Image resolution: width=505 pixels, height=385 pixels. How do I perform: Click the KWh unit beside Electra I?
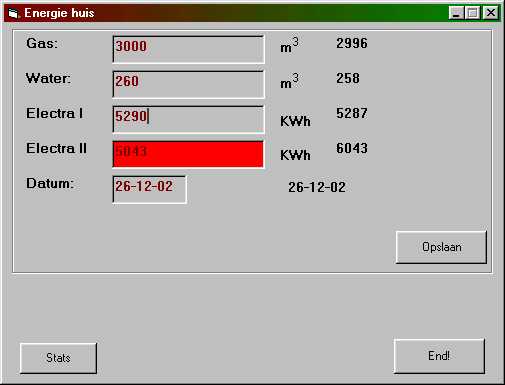(295, 121)
